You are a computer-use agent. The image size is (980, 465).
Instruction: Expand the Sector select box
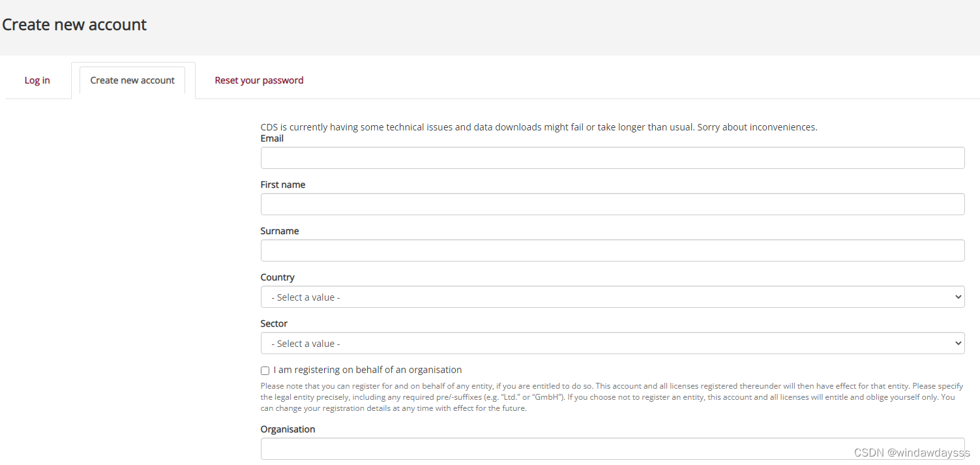[612, 343]
